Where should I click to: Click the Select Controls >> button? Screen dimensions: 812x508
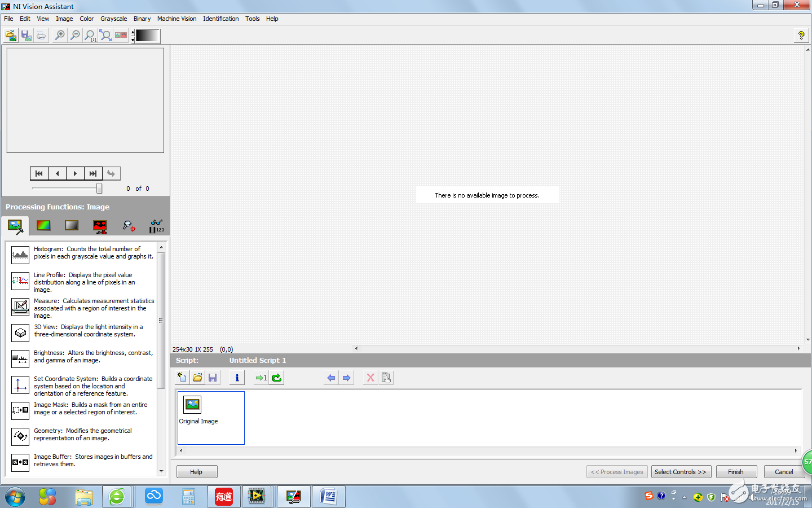(681, 472)
